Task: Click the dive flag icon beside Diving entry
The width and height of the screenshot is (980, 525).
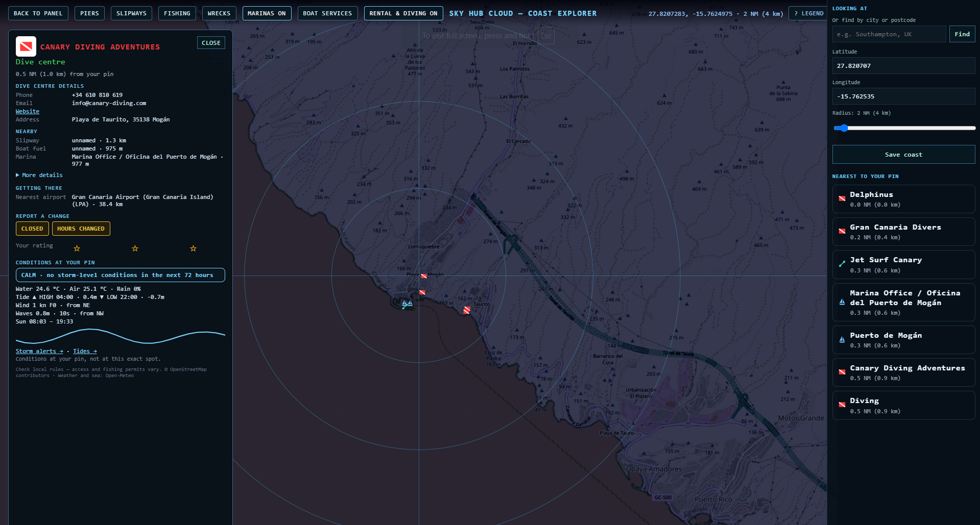Action: tap(842, 405)
